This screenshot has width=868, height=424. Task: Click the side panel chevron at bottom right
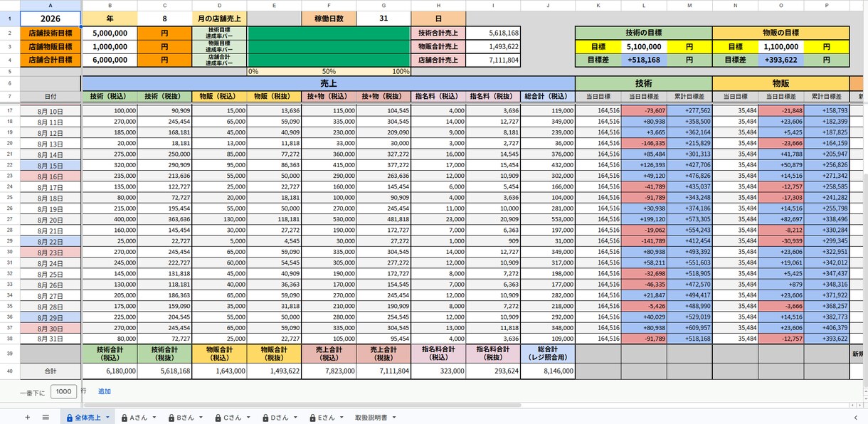pyautogui.click(x=855, y=418)
